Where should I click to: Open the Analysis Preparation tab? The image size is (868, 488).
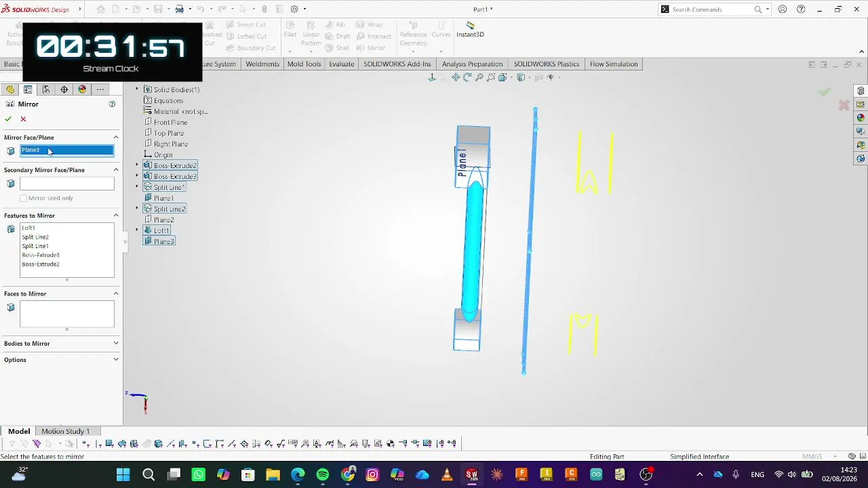click(x=472, y=64)
